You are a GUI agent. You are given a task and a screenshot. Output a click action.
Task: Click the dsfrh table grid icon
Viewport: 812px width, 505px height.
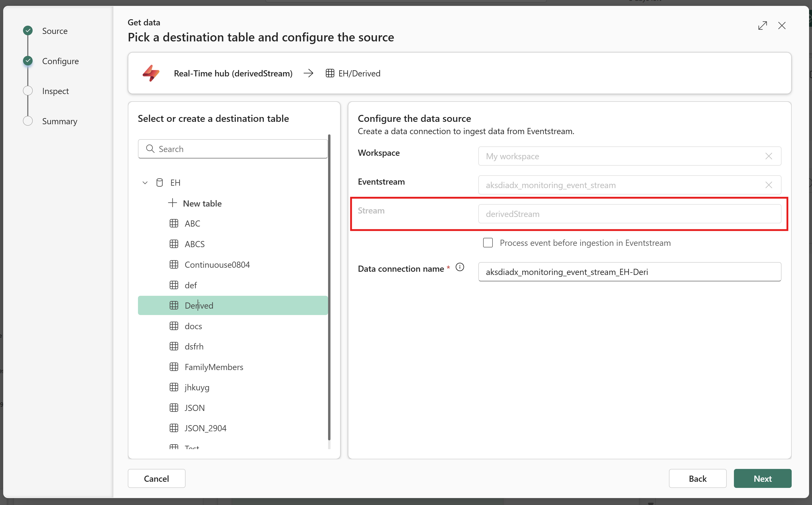(x=174, y=346)
